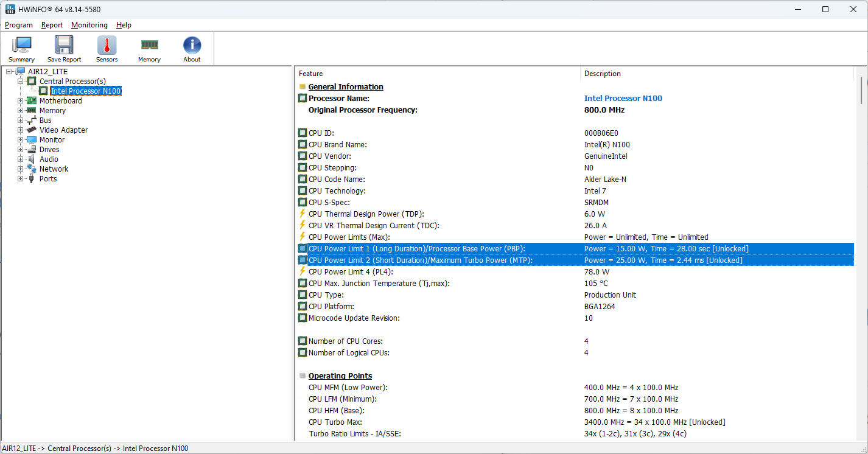Open the Help menu
Screen dimensions: 868x454
pos(124,25)
